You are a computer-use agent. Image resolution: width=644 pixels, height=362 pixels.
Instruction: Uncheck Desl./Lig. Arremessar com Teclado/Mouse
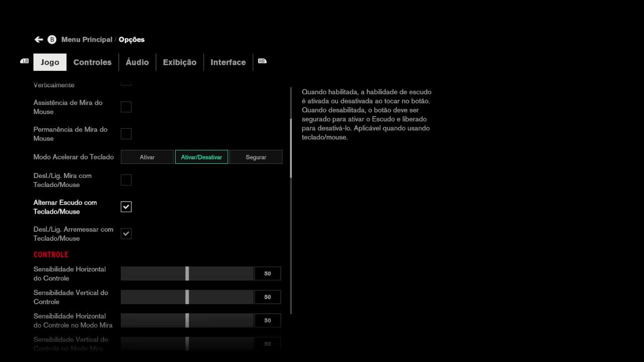tap(126, 234)
